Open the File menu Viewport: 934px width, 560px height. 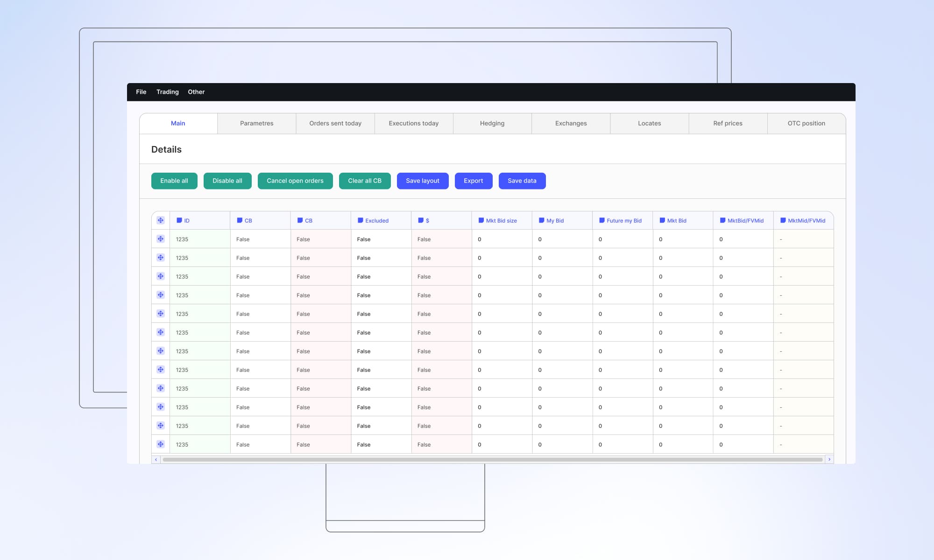(141, 92)
